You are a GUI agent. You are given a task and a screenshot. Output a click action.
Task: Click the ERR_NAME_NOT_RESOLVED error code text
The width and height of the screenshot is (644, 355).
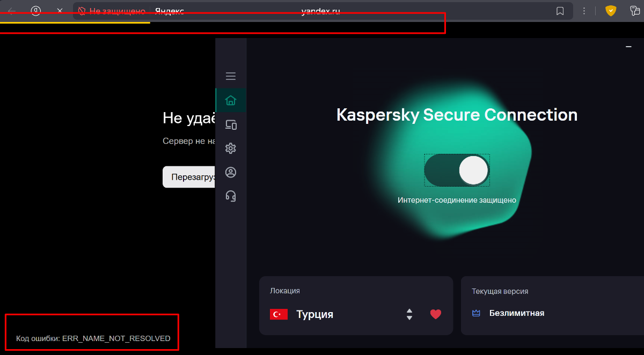tap(116, 338)
